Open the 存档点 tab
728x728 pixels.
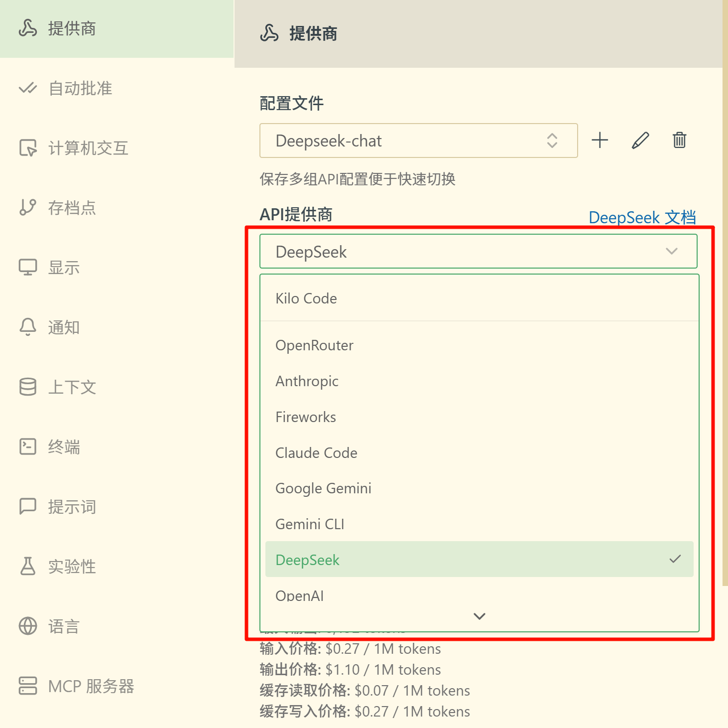coord(117,208)
